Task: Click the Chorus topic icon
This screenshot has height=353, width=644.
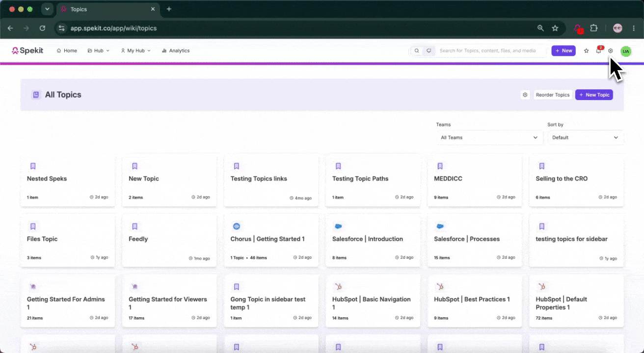Action: coord(237,227)
